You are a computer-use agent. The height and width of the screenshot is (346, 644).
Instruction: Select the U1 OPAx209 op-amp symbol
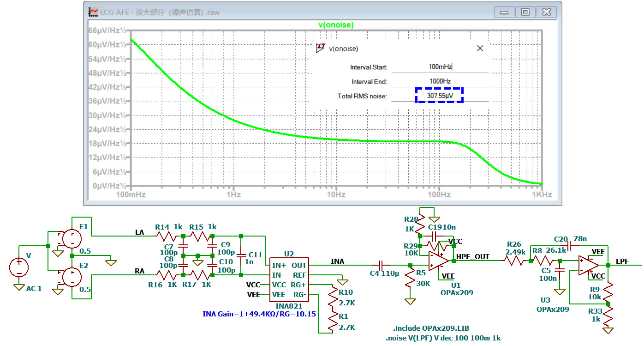point(438,260)
